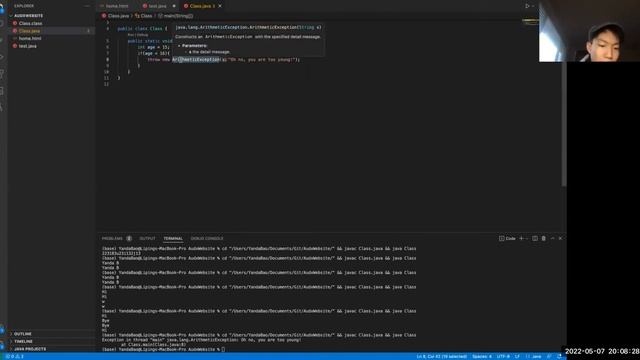Click the main(String[]) breadcrumb

[x=178, y=16]
